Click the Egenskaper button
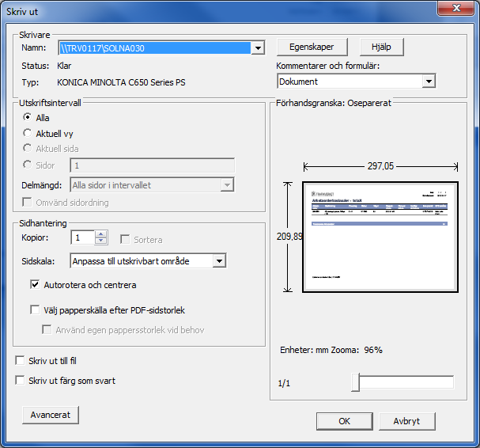This screenshot has height=448, width=480. coord(312,47)
